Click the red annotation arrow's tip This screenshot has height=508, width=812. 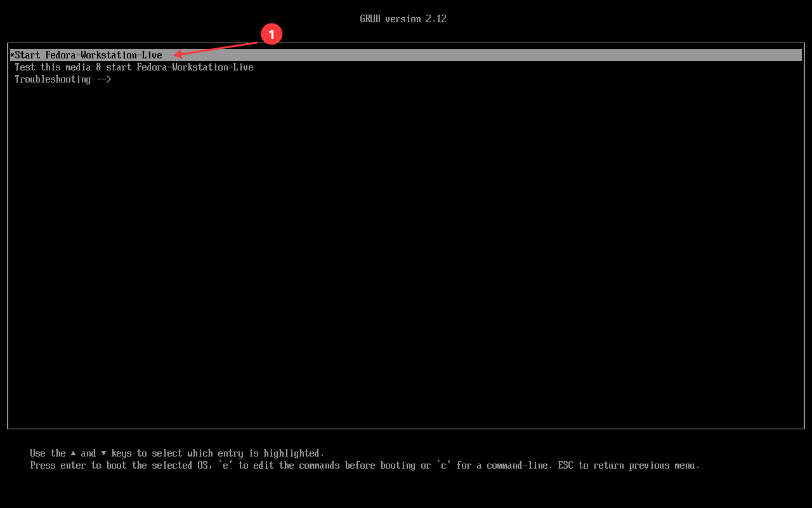tap(176, 55)
